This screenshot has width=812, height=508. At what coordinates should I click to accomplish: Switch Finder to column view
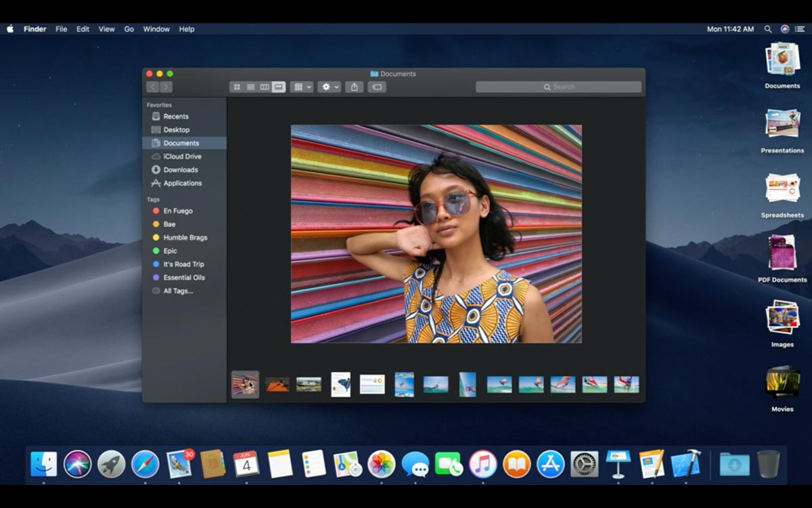[265, 87]
